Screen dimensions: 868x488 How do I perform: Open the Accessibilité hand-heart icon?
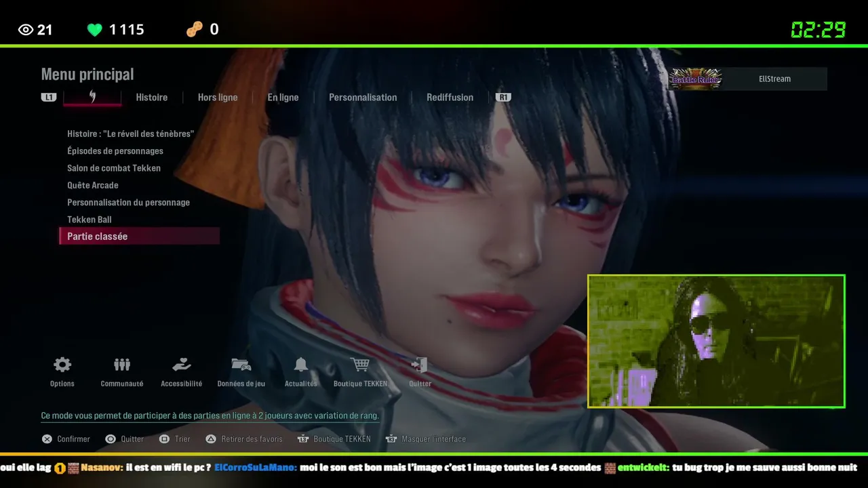(181, 365)
